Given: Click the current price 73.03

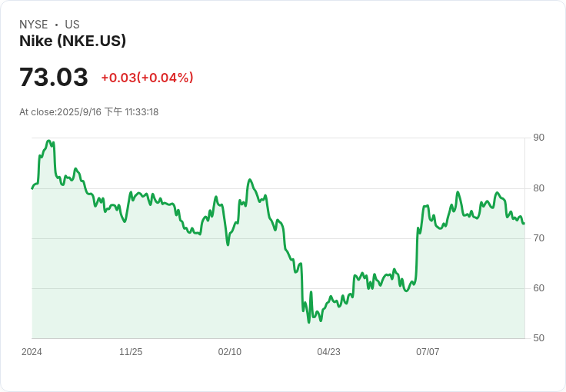Looking at the screenshot, I should click(54, 78).
